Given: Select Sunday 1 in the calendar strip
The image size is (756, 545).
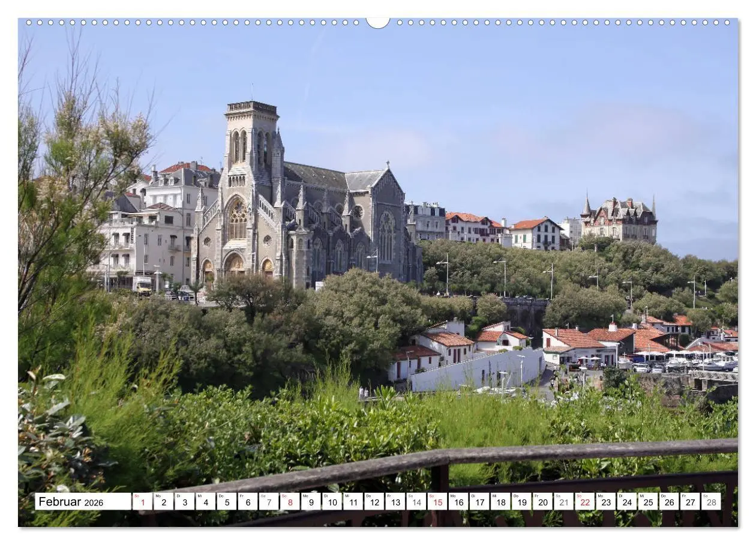Looking at the screenshot, I should 142,502.
